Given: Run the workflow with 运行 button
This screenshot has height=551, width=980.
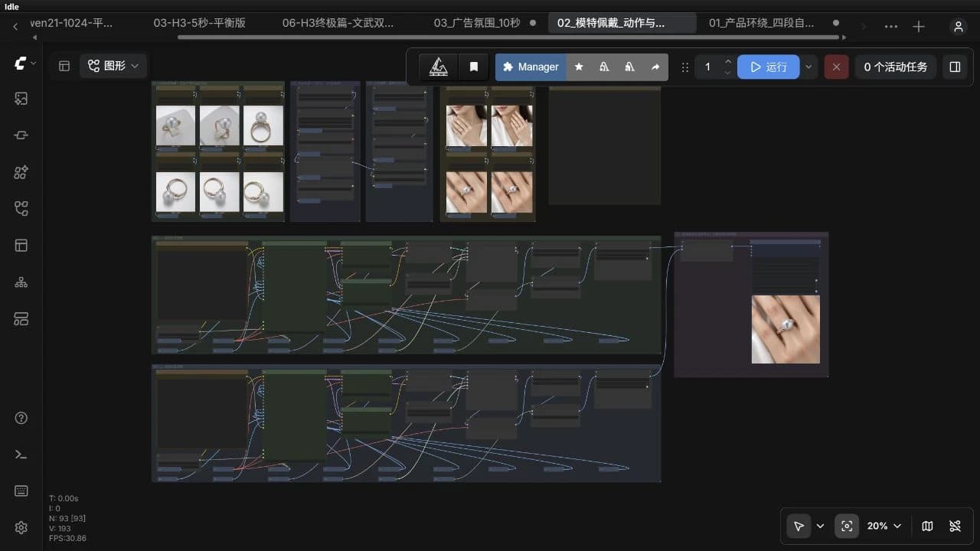Looking at the screenshot, I should tap(769, 67).
